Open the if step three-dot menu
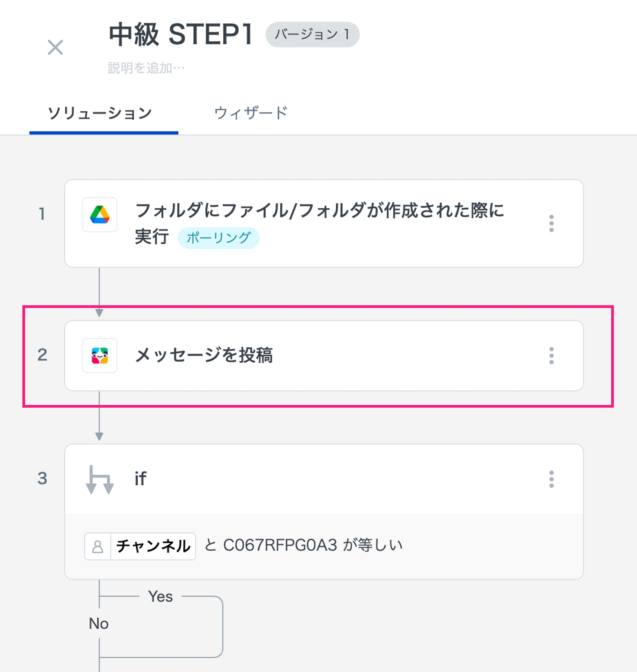Viewport: 637px width, 672px height. (x=551, y=479)
